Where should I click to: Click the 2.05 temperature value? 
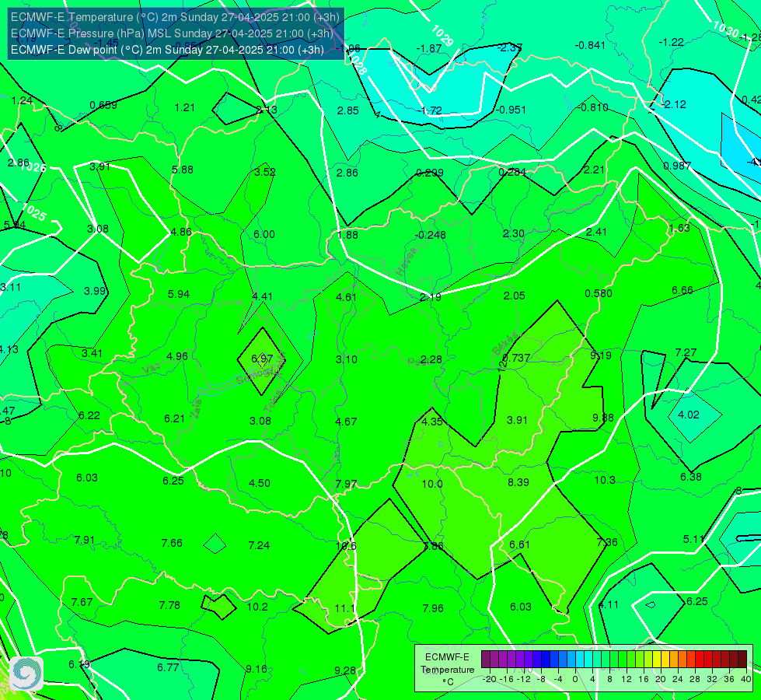514,296
